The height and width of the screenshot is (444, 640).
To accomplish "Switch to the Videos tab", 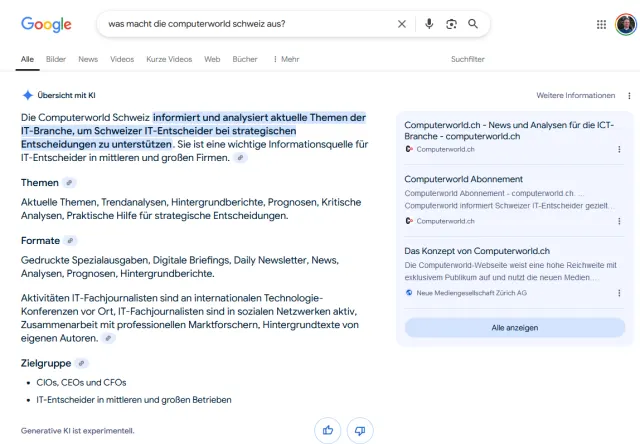I will tap(122, 59).
